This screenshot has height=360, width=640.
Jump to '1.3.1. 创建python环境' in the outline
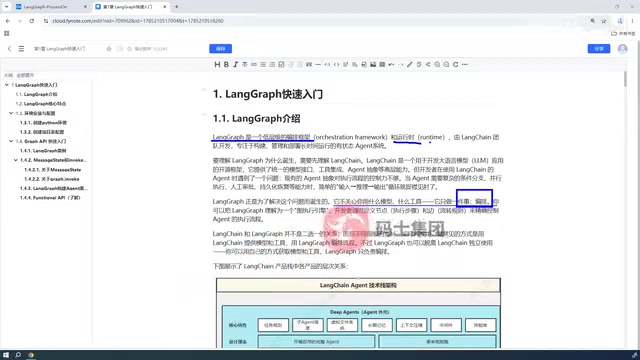(x=43, y=122)
